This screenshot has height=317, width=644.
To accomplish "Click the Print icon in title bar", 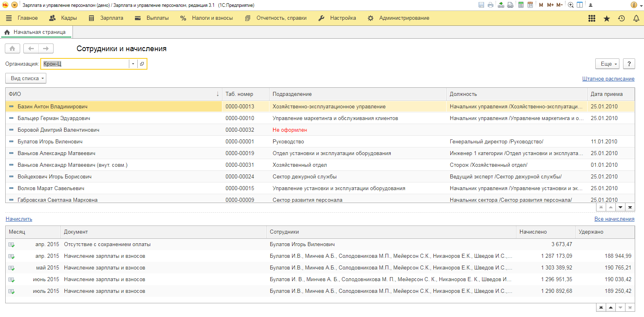I will click(x=490, y=5).
